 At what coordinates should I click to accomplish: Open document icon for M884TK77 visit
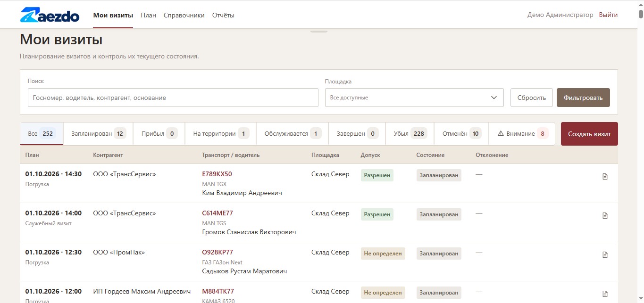pyautogui.click(x=605, y=294)
